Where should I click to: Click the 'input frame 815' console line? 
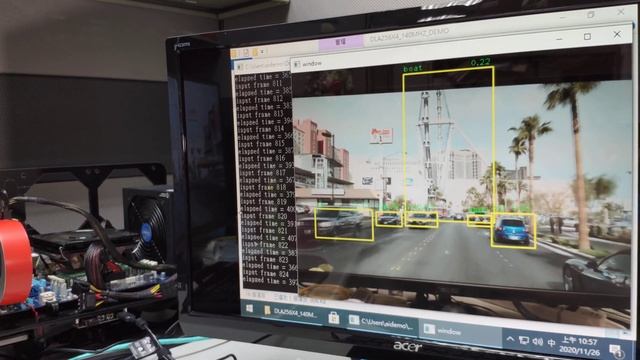tap(261, 144)
